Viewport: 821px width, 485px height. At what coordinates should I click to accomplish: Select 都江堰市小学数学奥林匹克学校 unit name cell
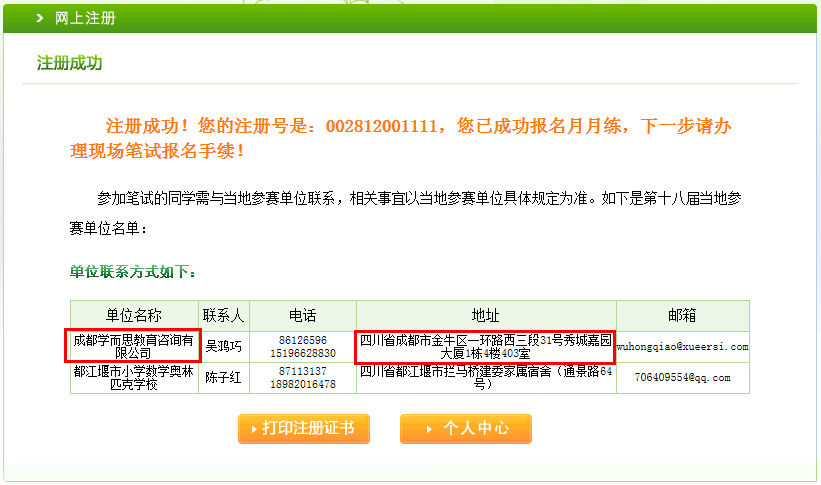(134, 377)
